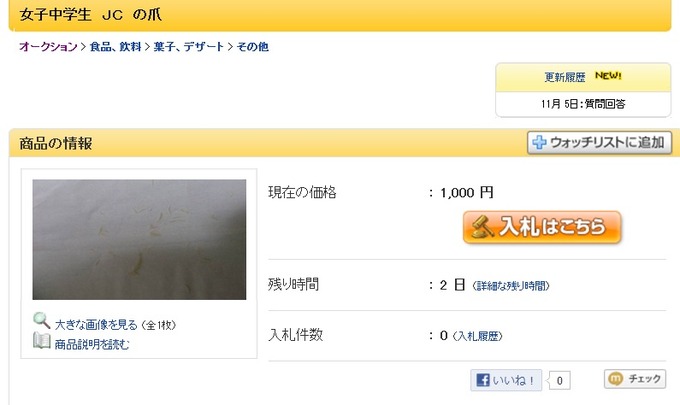Select the その他 breadcrumb category
Screen dimensions: 680x405
click(252, 46)
